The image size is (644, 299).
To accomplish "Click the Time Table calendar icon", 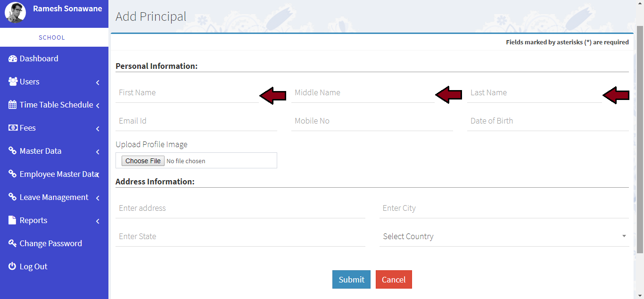I will click(x=13, y=105).
